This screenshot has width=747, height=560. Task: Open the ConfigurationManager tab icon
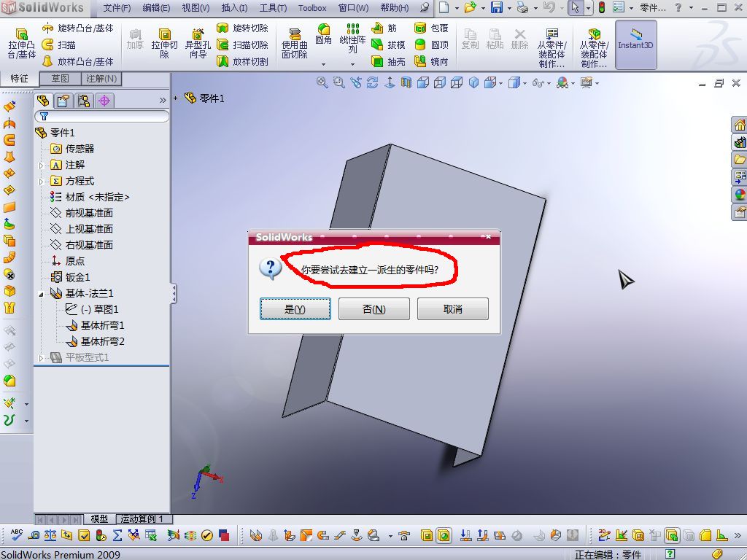tap(84, 101)
